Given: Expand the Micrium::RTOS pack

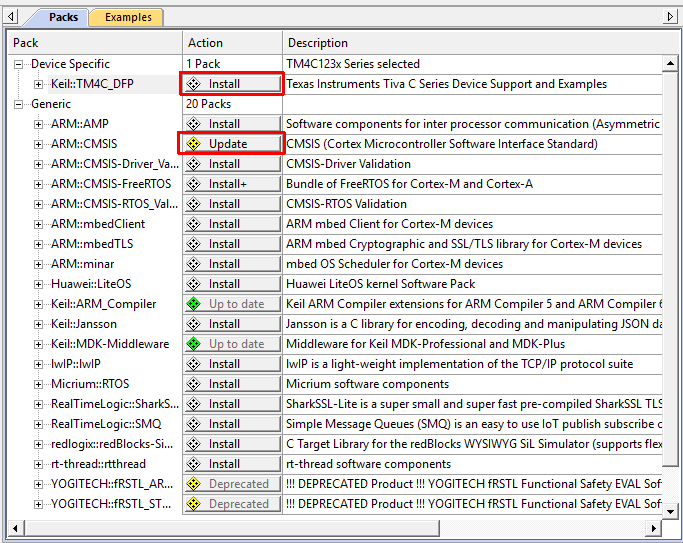Looking at the screenshot, I should coord(38,384).
